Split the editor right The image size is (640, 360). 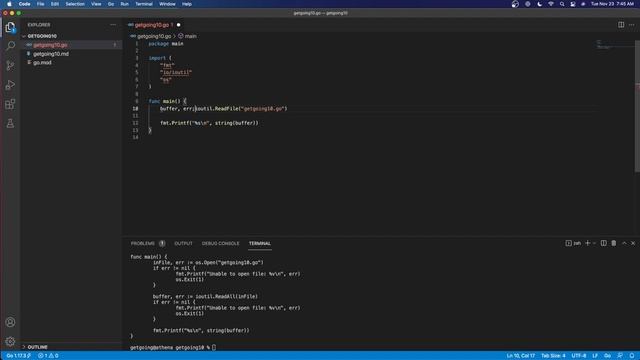pyautogui.click(x=621, y=25)
